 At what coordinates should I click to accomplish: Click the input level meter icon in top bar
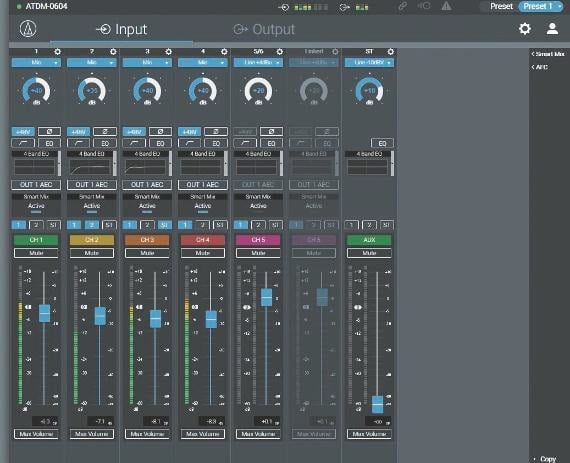[284, 7]
